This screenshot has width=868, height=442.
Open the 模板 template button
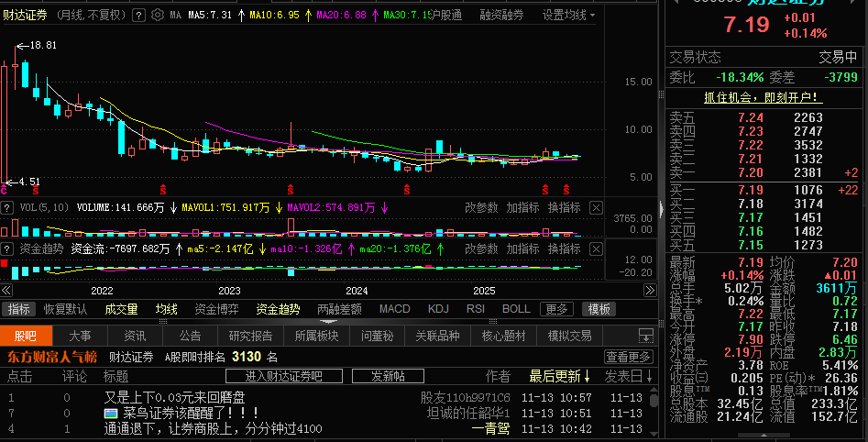[599, 309]
